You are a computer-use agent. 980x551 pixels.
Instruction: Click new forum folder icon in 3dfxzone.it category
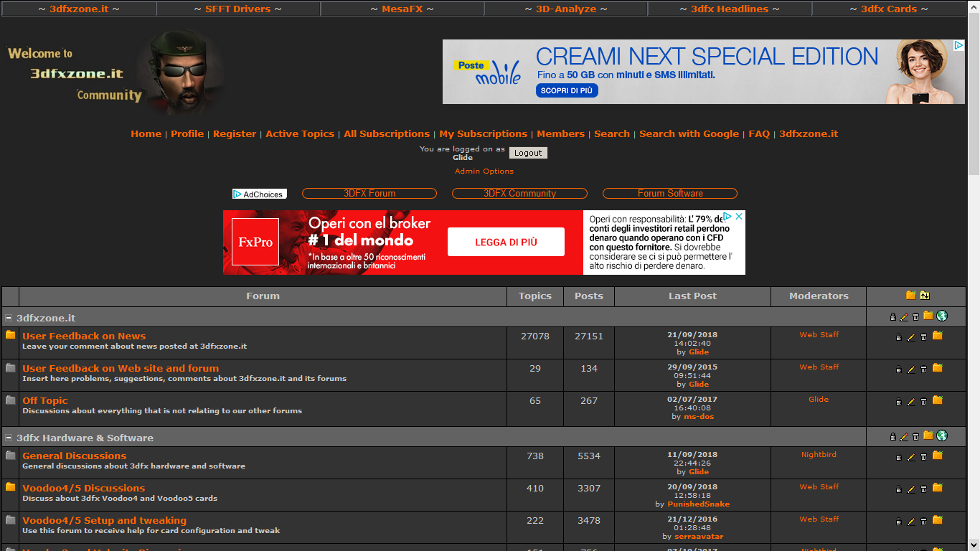(x=928, y=316)
